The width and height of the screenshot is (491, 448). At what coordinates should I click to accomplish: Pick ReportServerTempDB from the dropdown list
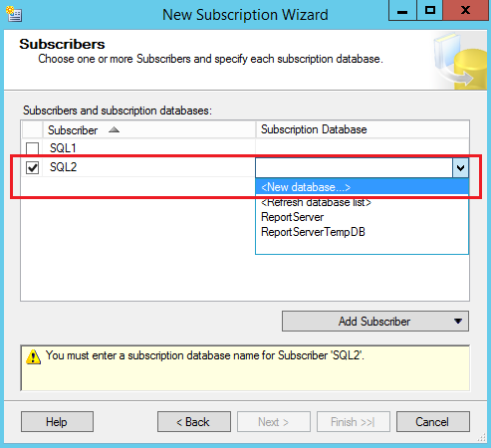362,232
